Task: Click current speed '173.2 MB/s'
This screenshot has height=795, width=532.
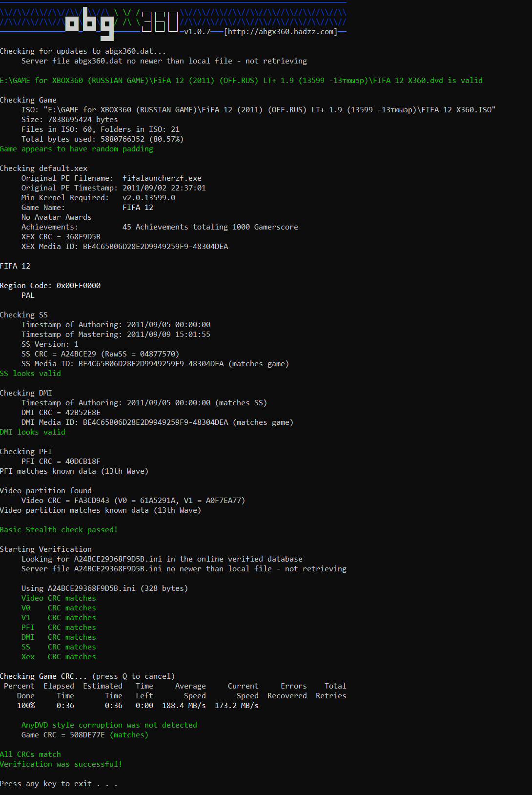Action: (x=237, y=706)
